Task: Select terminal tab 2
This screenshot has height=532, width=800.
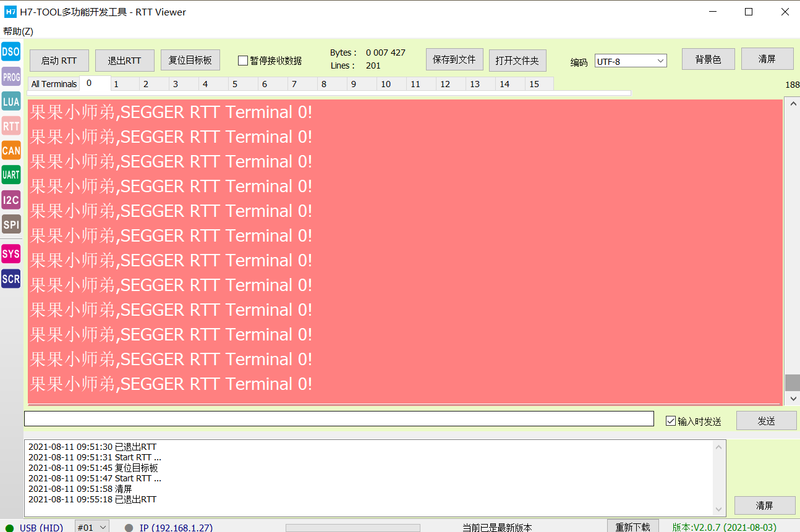Action: tap(155, 84)
